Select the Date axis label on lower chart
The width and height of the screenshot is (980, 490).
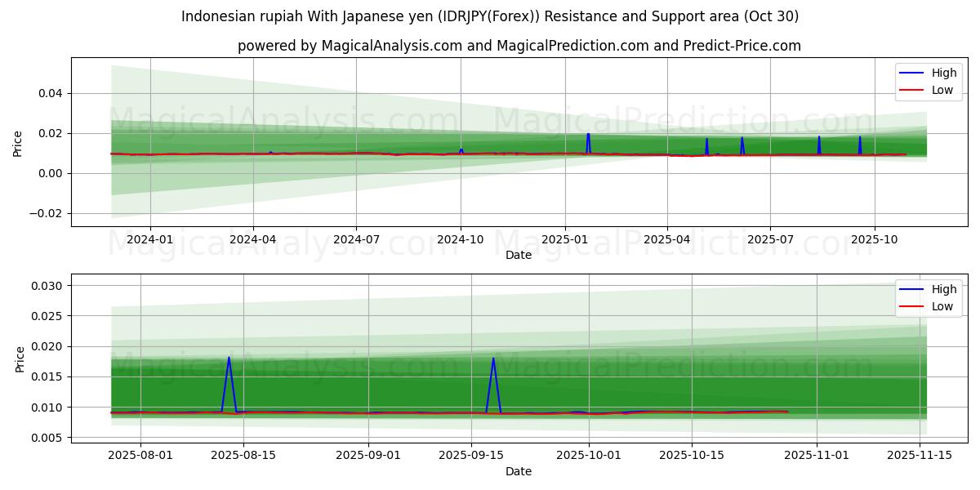(520, 470)
